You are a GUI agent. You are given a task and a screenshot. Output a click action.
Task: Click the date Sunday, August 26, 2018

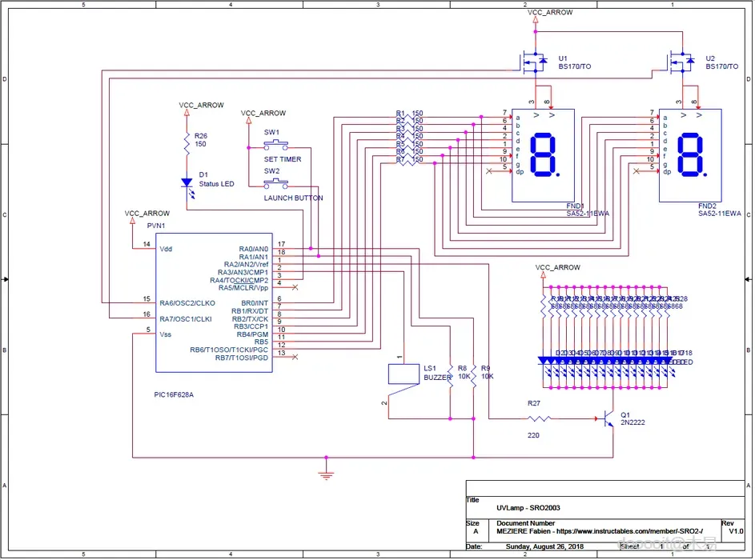click(544, 546)
